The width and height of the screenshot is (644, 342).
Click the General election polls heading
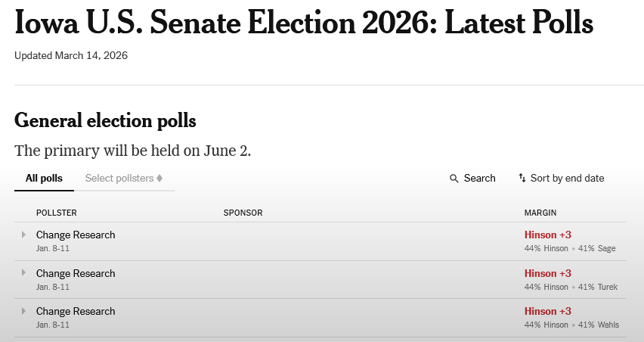point(105,120)
